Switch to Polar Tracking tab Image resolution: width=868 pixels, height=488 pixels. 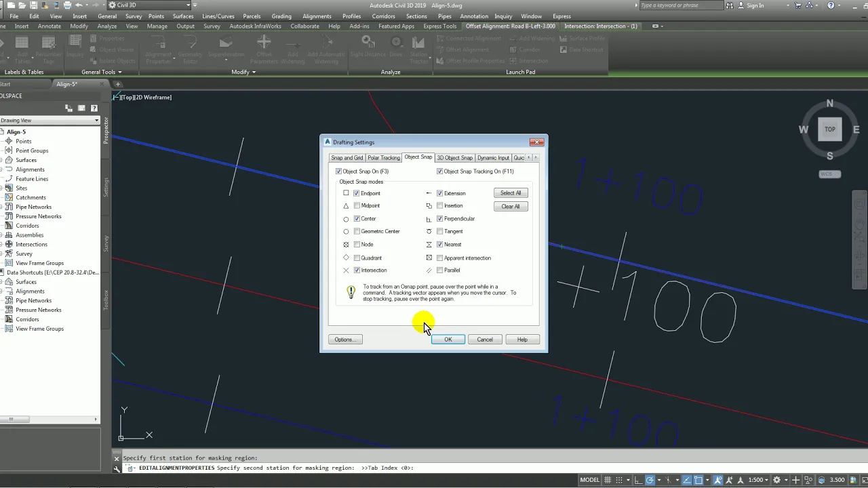pyautogui.click(x=384, y=158)
